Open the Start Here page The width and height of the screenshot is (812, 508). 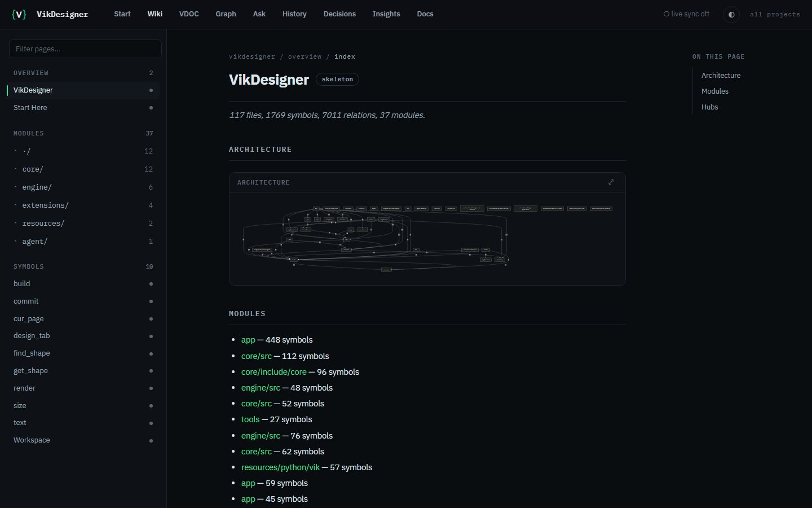coord(83,108)
